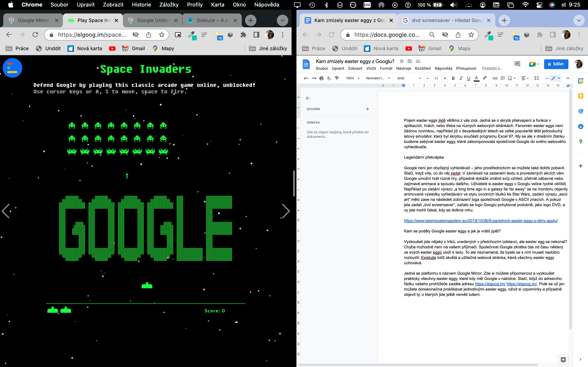Screen dimensions: 588x367
Task: Click the font size field showing 11
Action: pyautogui.click(x=436, y=78)
